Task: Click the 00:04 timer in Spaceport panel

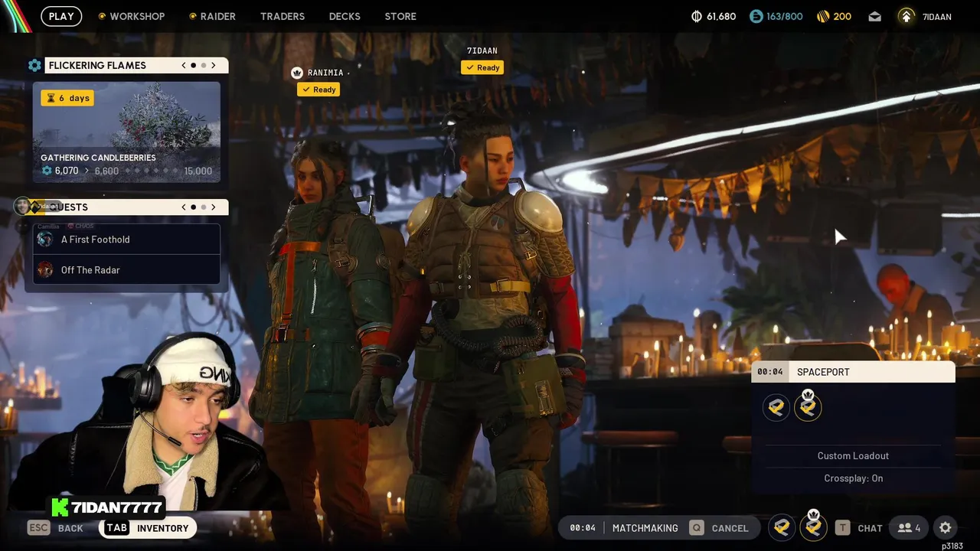Action: click(x=769, y=372)
